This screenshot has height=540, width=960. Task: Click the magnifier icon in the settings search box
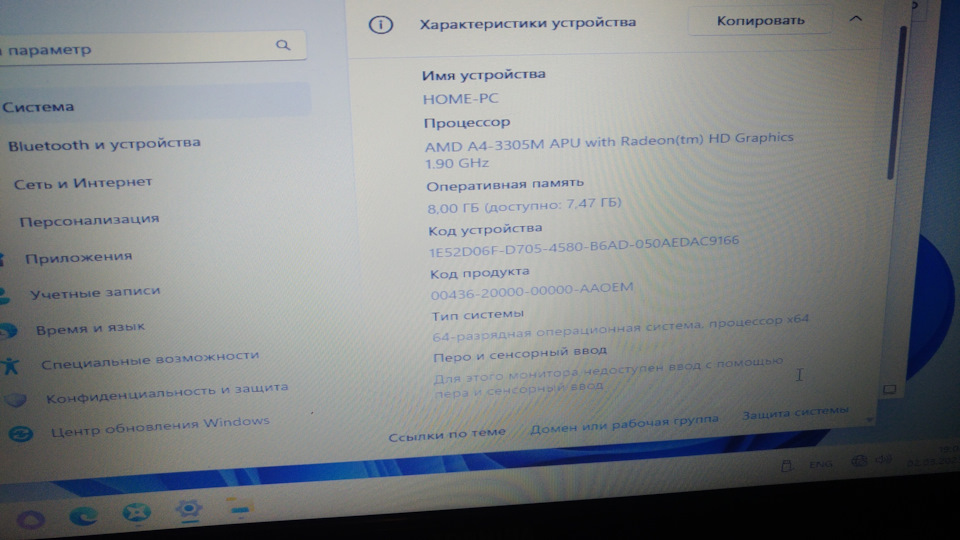click(x=282, y=45)
